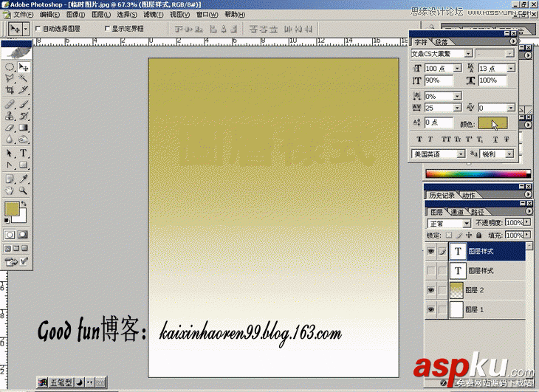Screen dimensions: 539x392
Task: Select the Eraser tool
Action: click(10, 128)
